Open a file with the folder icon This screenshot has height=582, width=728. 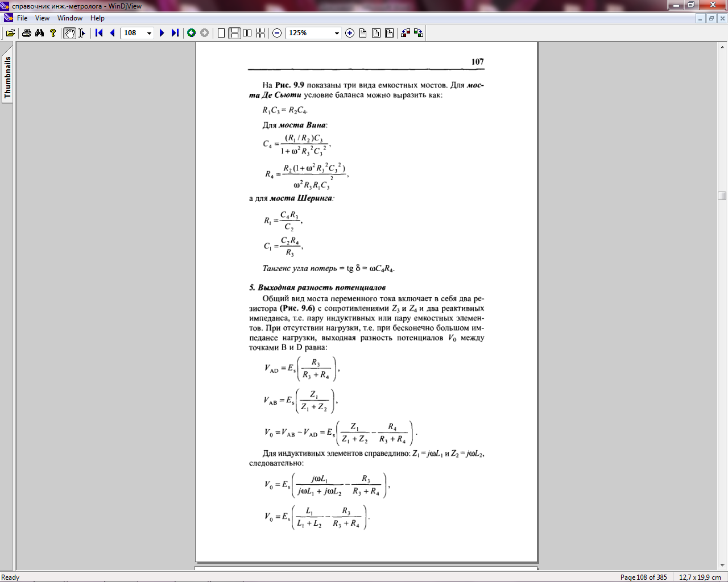pyautogui.click(x=10, y=33)
